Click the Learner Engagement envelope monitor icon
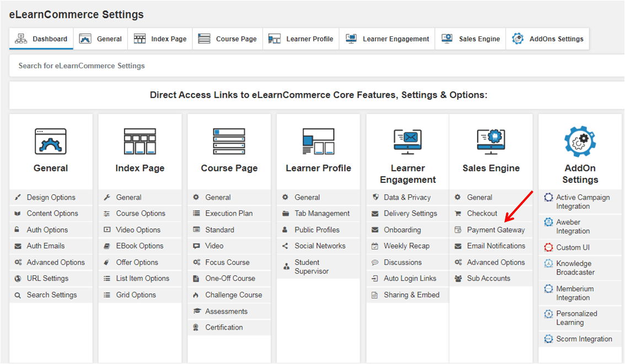This screenshot has height=364, width=625. tap(407, 142)
